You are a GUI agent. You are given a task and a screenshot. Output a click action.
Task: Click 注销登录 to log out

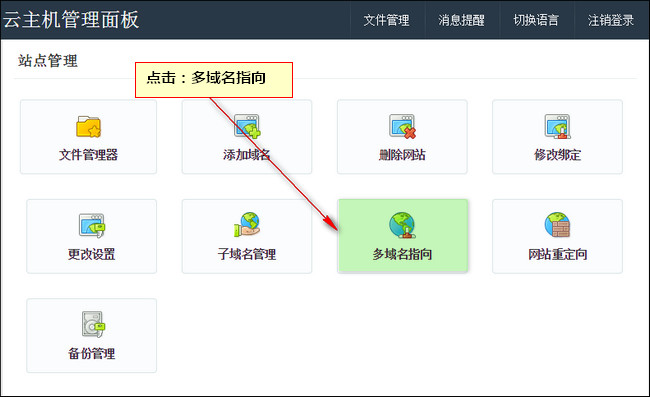click(x=611, y=20)
